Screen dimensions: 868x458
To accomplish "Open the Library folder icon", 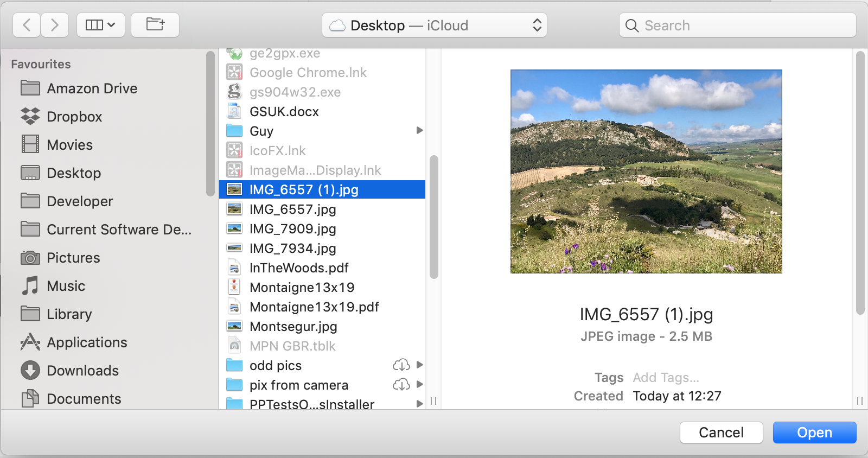I will click(x=30, y=314).
